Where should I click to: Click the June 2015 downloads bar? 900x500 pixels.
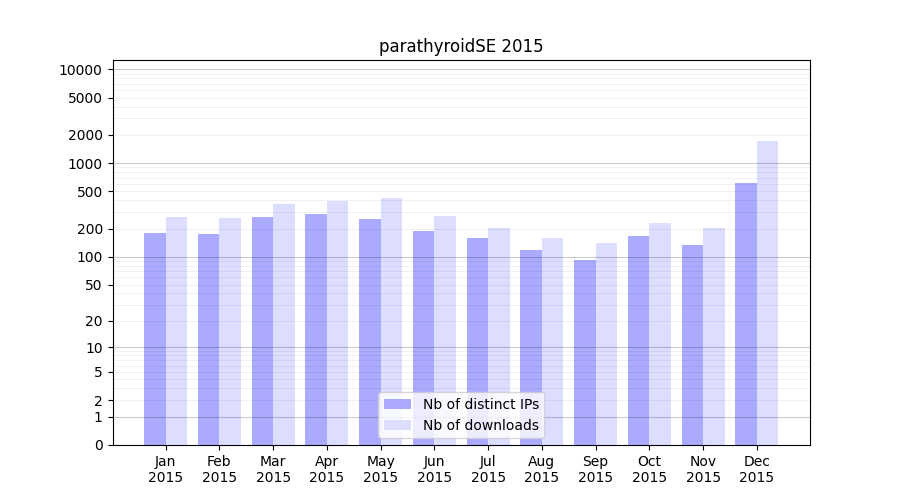click(x=445, y=330)
